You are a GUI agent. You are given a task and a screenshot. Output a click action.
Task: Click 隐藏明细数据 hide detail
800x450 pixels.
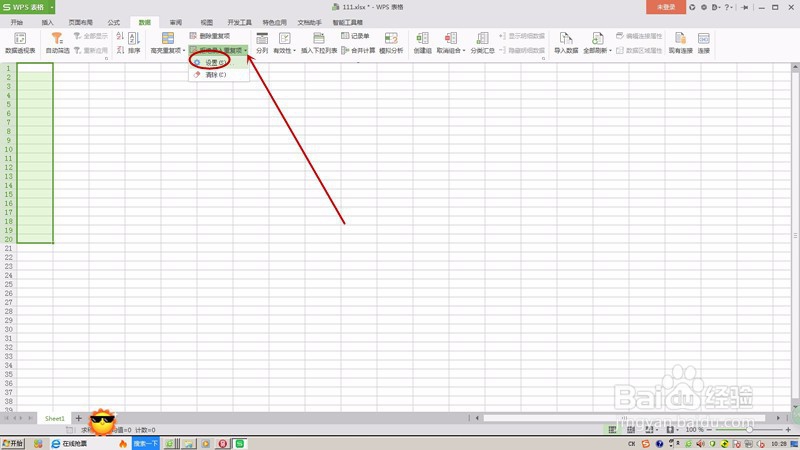521,50
